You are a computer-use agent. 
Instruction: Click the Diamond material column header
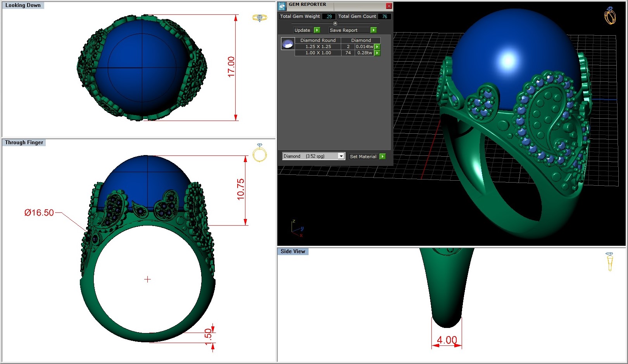pyautogui.click(x=361, y=40)
